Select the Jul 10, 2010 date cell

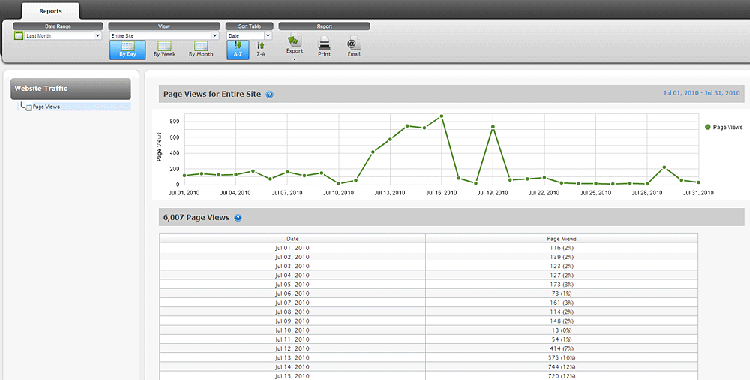(x=292, y=330)
